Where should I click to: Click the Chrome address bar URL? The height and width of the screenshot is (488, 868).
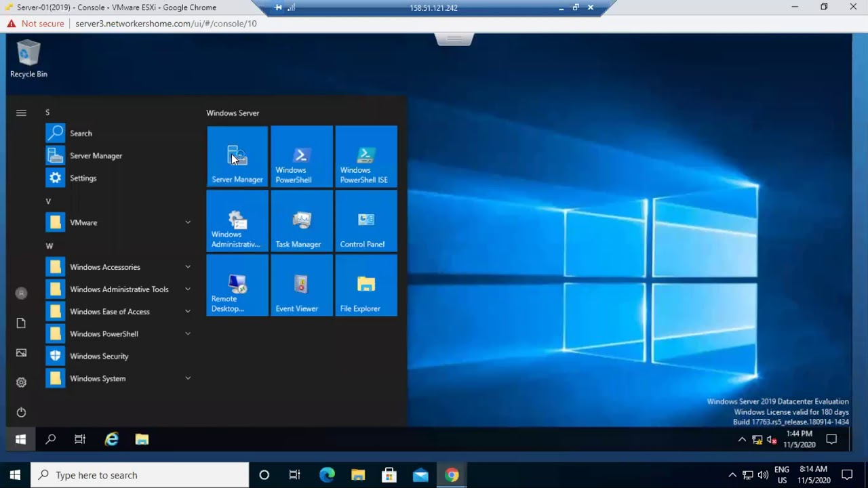tap(166, 24)
